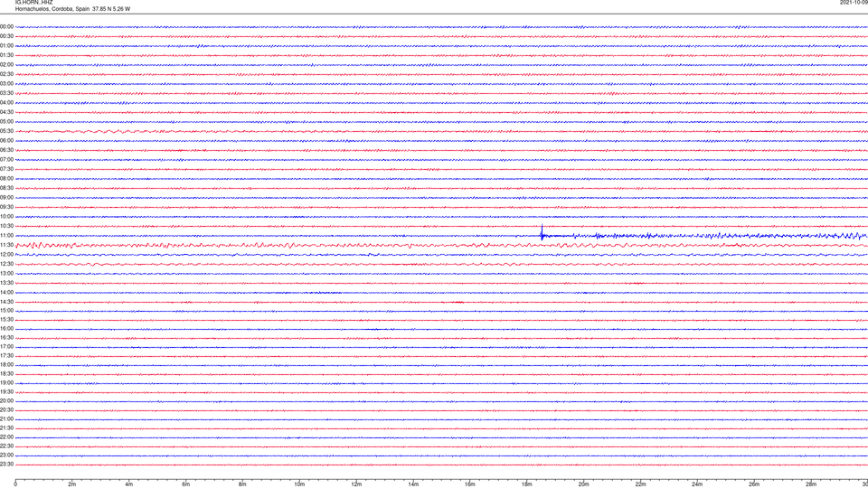Viewport: 868px width, 488px height.
Task: Select the 23:00 row label
Action: [6, 455]
